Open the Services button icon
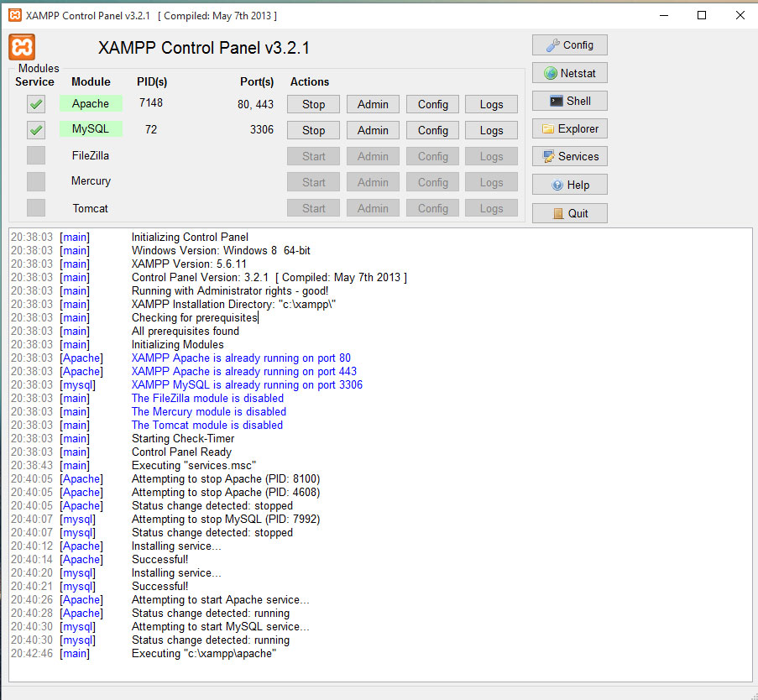Image resolution: width=758 pixels, height=700 pixels. click(x=569, y=157)
